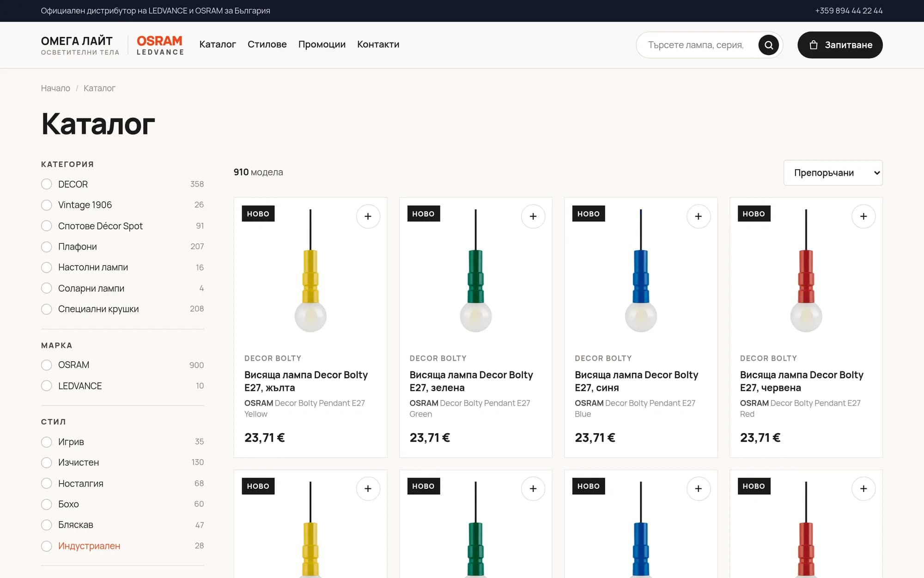Open the Промоции menu item
This screenshot has height=578, width=924.
click(x=322, y=44)
